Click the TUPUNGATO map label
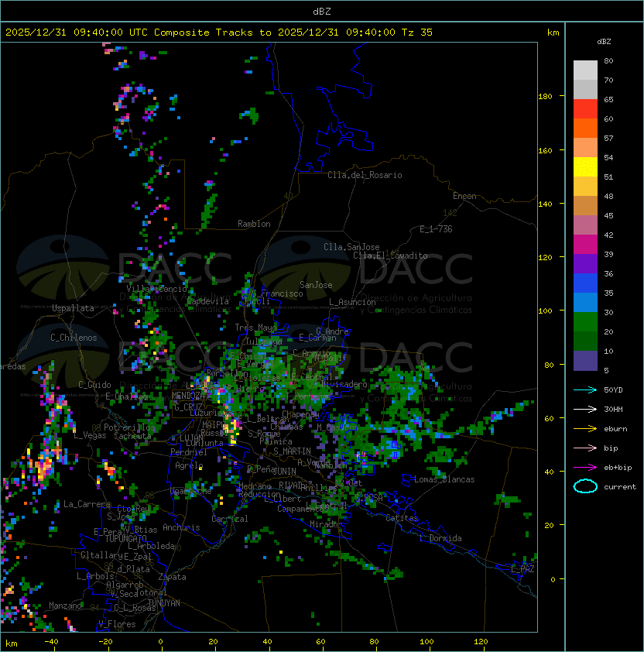The width and height of the screenshot is (644, 652). pos(125,538)
